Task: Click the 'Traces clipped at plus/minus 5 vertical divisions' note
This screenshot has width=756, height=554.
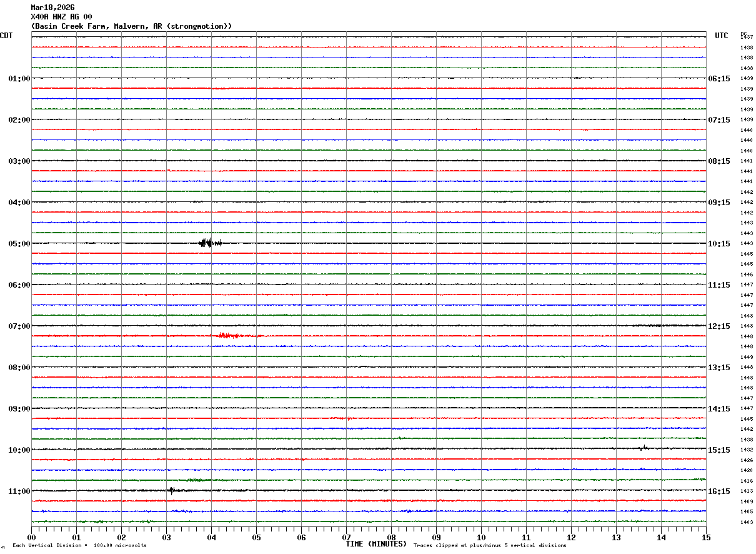Action: click(490, 546)
